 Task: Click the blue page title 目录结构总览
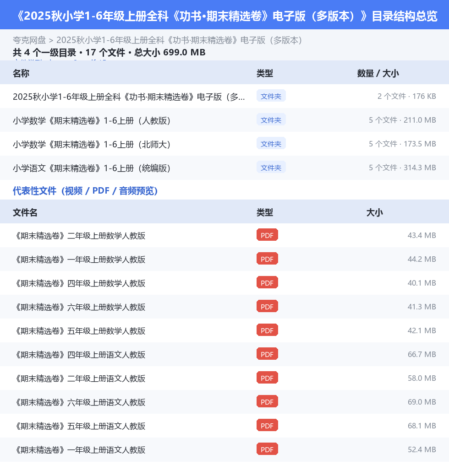coord(405,16)
